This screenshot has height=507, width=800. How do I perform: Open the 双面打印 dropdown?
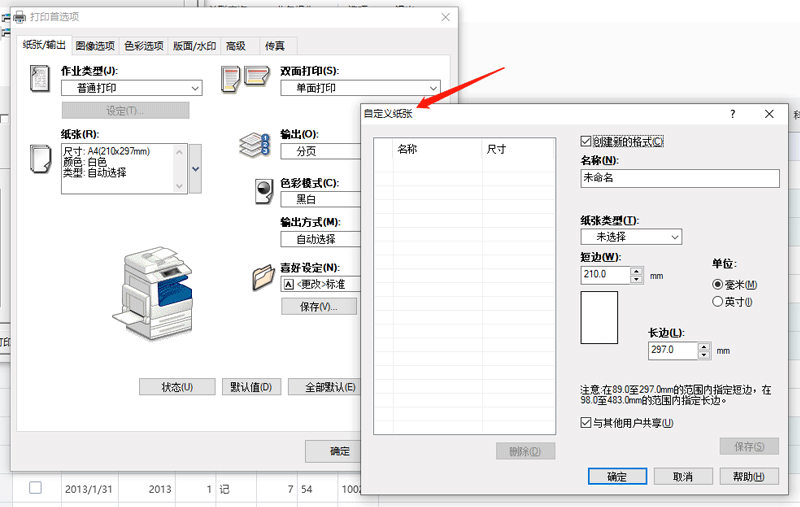[x=360, y=88]
